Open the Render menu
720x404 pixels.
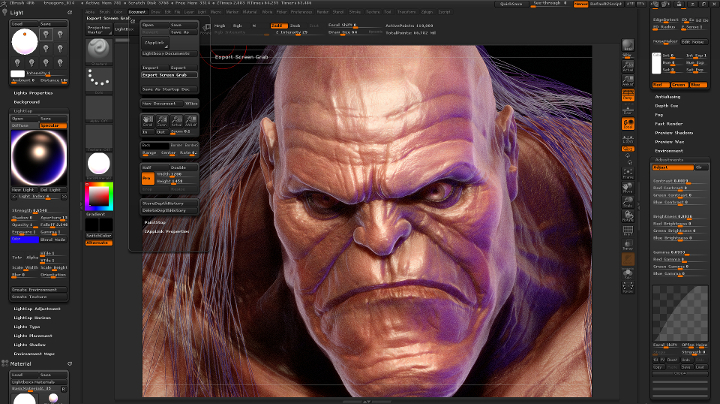[x=323, y=12]
